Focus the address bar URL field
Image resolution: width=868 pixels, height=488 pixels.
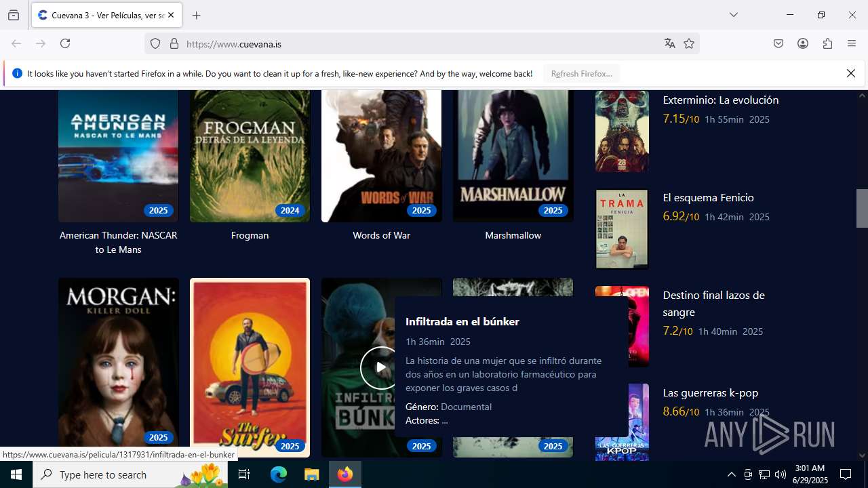tap(420, 44)
